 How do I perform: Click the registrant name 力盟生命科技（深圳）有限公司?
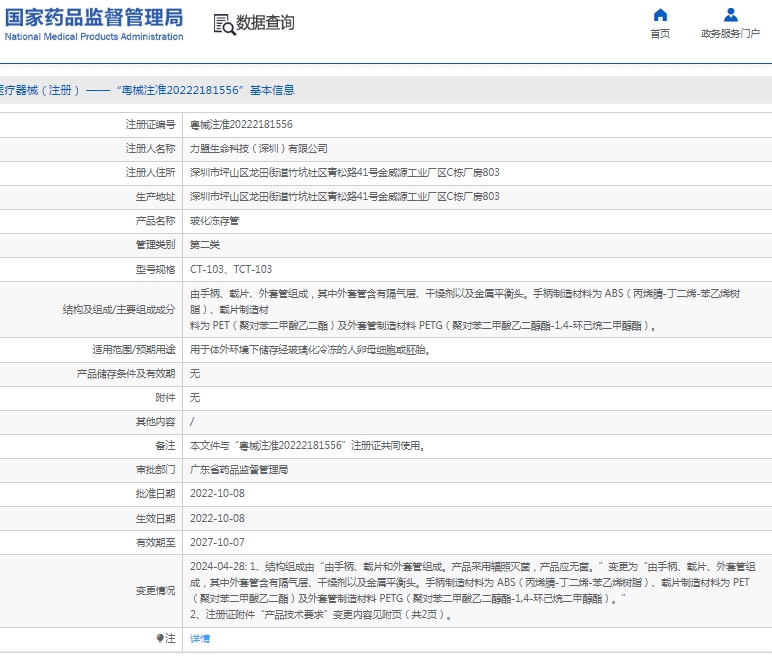259,149
